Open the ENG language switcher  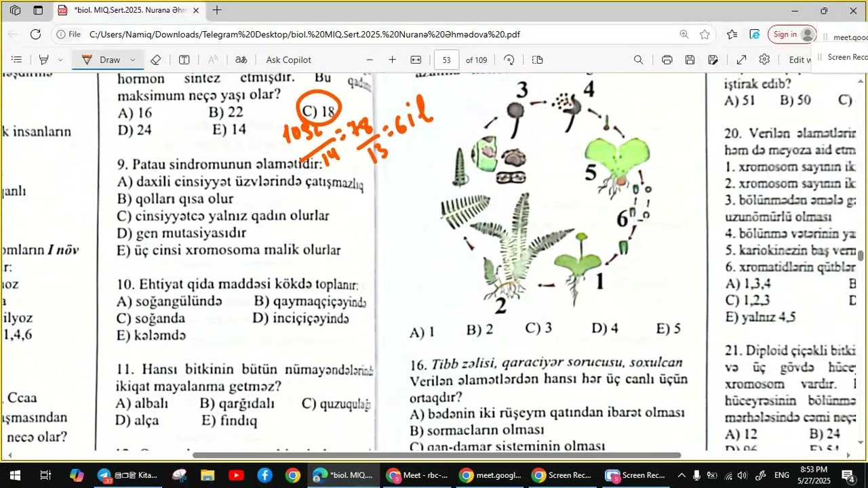(781, 475)
